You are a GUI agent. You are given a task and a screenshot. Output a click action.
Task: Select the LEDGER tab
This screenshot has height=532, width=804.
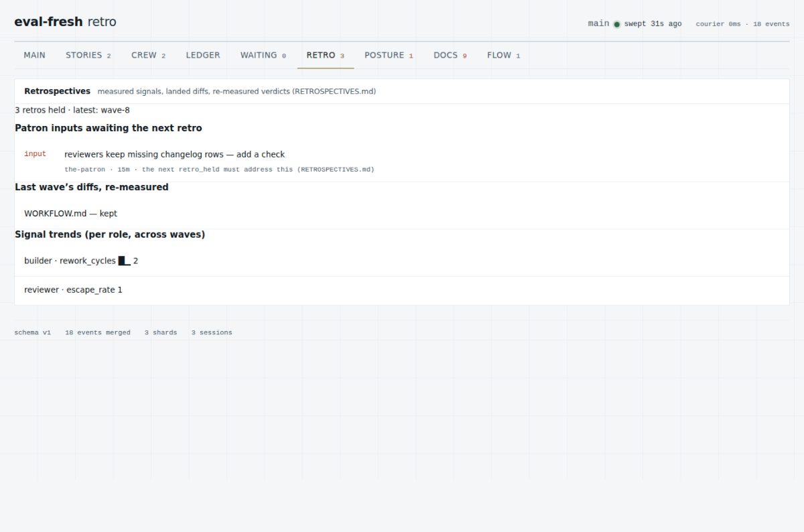pyautogui.click(x=203, y=55)
